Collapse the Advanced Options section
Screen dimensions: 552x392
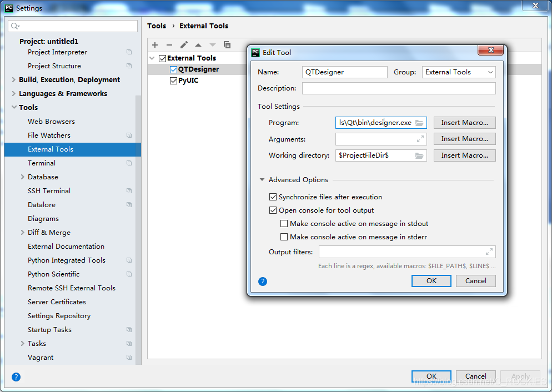point(262,180)
